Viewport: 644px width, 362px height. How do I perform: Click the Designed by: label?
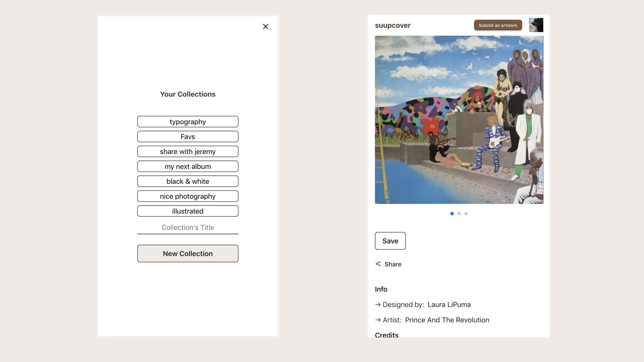pos(403,304)
